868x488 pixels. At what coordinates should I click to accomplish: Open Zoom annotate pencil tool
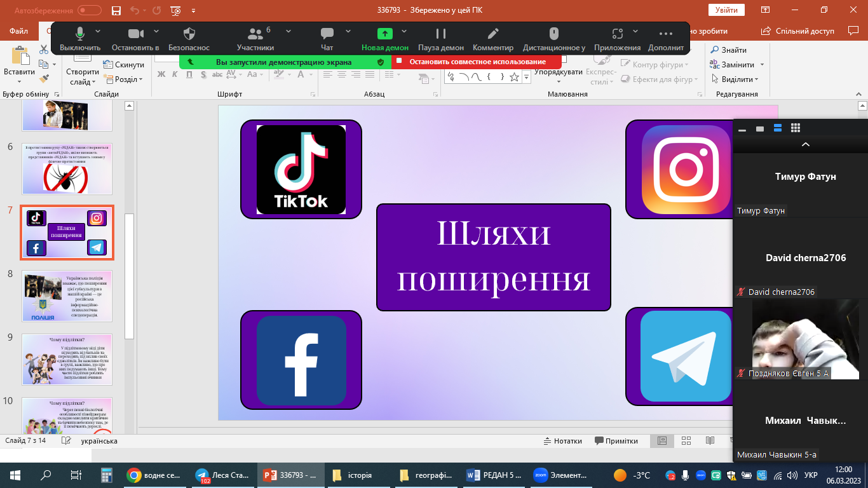pyautogui.click(x=493, y=39)
